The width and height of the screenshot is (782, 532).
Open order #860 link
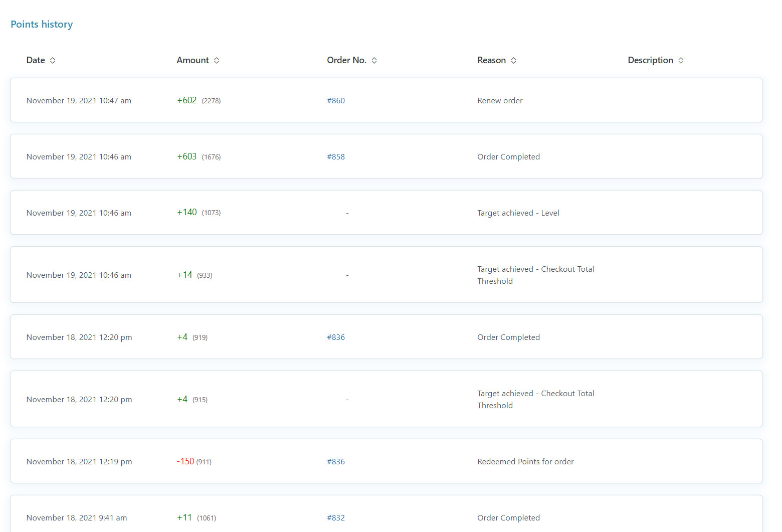pos(336,100)
